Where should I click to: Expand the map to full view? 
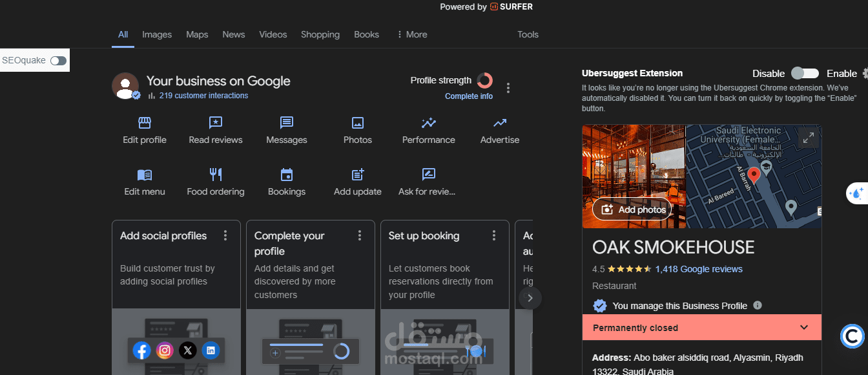(x=808, y=138)
